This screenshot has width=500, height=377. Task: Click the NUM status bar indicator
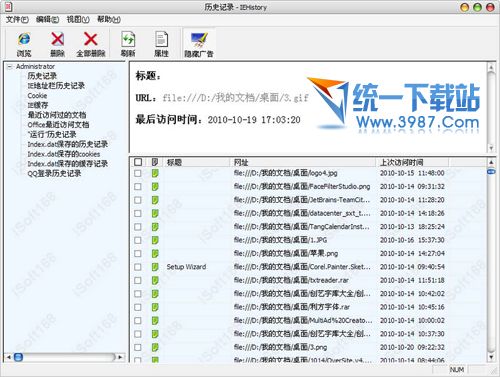(x=457, y=370)
